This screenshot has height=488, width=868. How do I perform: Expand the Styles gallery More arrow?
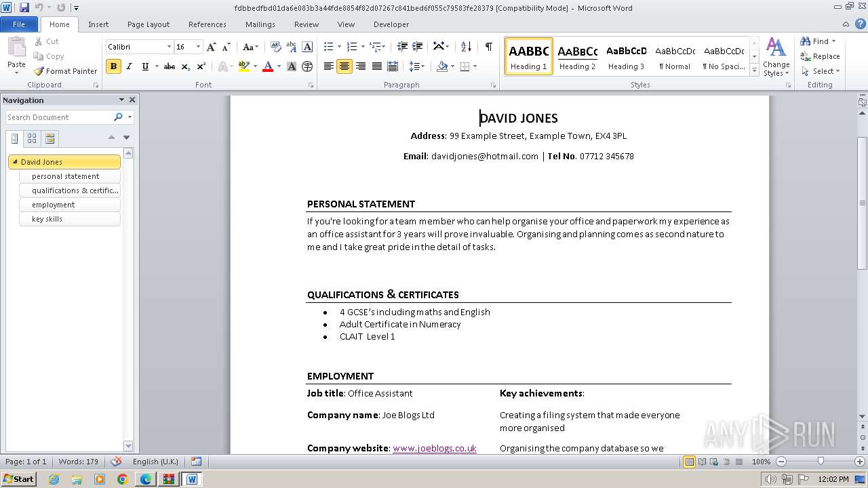[x=755, y=70]
